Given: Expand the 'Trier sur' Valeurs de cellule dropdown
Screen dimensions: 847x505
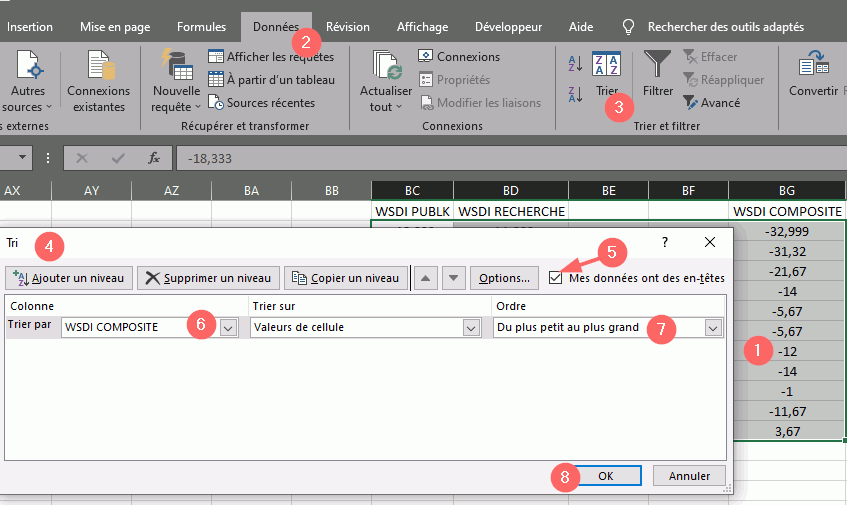Looking at the screenshot, I should (471, 328).
